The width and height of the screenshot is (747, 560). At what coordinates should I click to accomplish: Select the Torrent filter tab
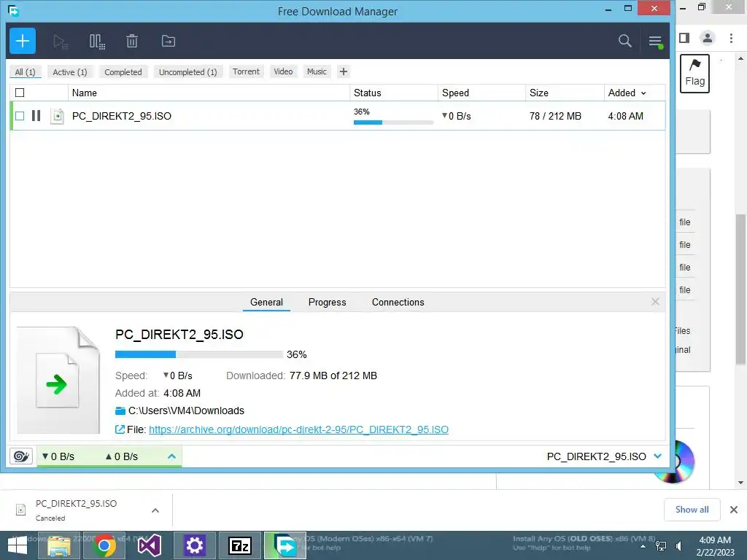click(247, 71)
